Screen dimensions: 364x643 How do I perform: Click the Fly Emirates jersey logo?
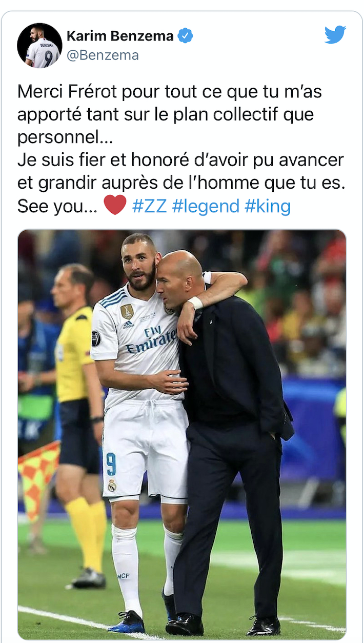coord(151,340)
